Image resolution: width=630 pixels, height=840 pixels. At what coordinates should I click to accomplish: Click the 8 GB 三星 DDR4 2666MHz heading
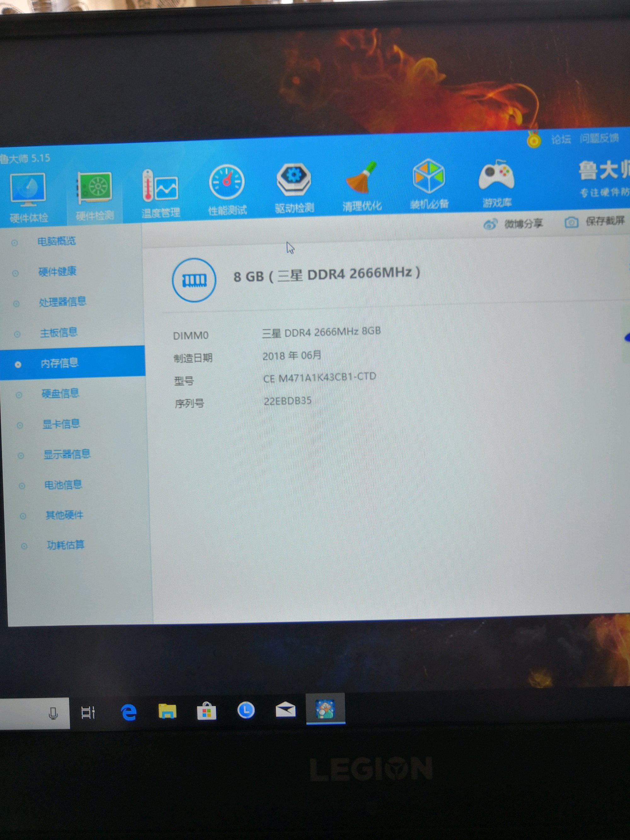tap(327, 275)
